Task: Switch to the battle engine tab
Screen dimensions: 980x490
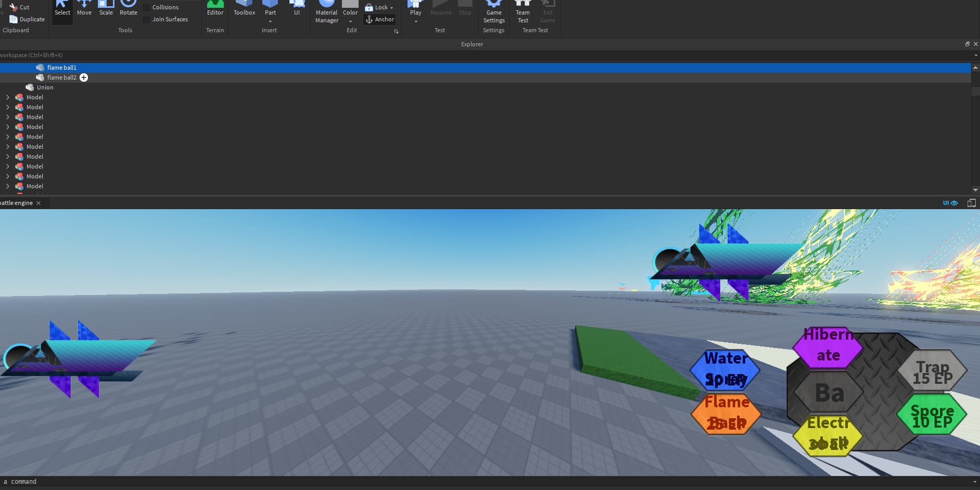Action: pyautogui.click(x=17, y=203)
